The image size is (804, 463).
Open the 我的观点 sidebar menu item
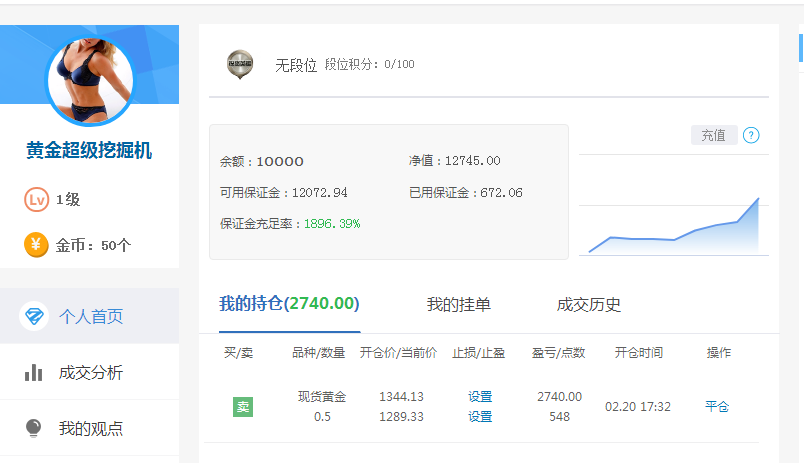pos(89,428)
